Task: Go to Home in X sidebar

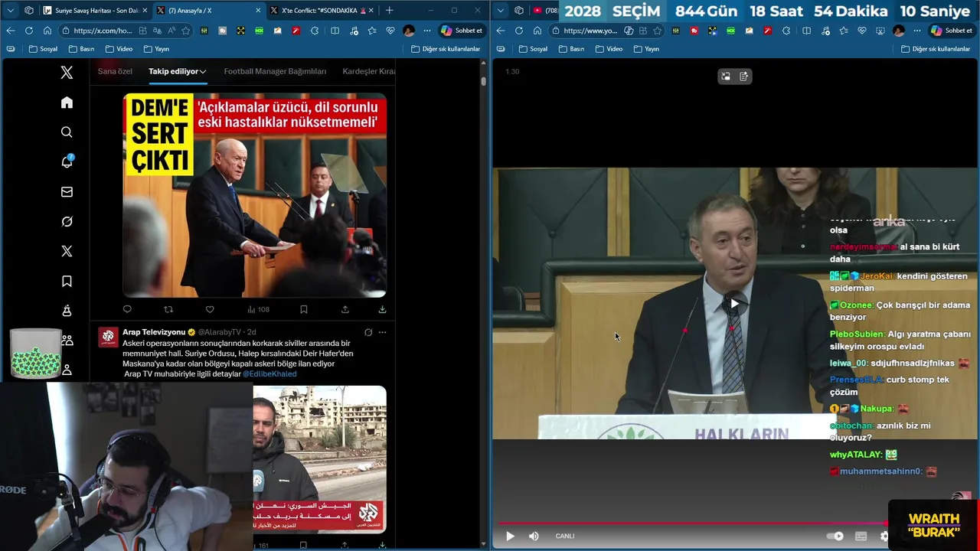Action: [x=67, y=103]
